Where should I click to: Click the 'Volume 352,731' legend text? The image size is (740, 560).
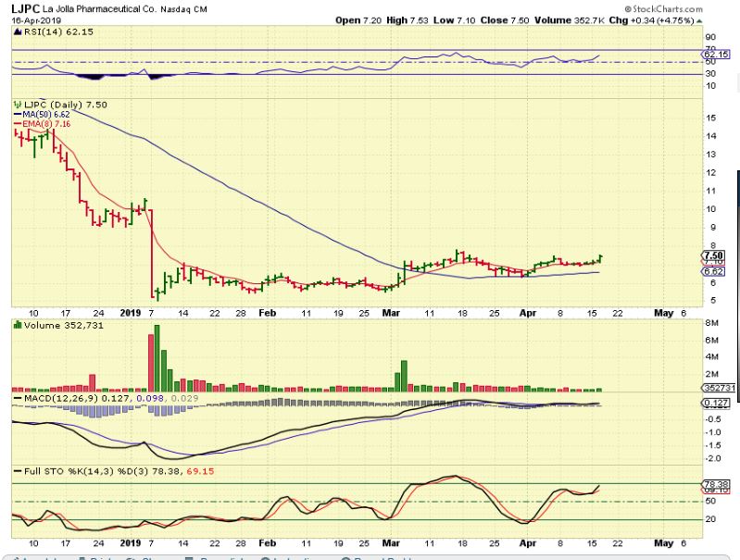point(64,325)
